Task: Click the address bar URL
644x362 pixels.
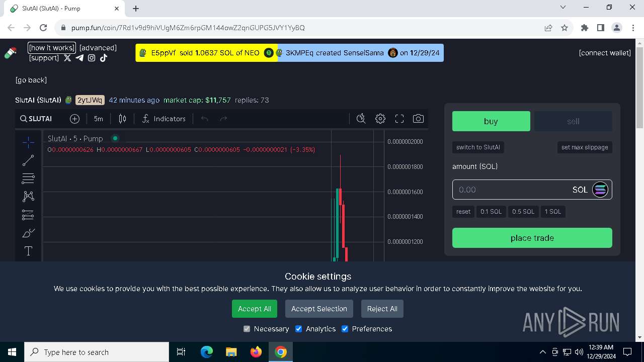Action: (188, 28)
